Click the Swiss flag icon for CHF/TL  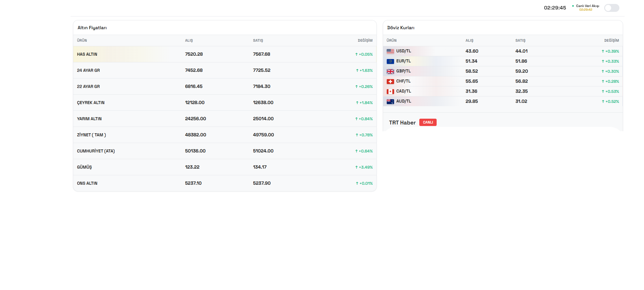[x=390, y=82]
